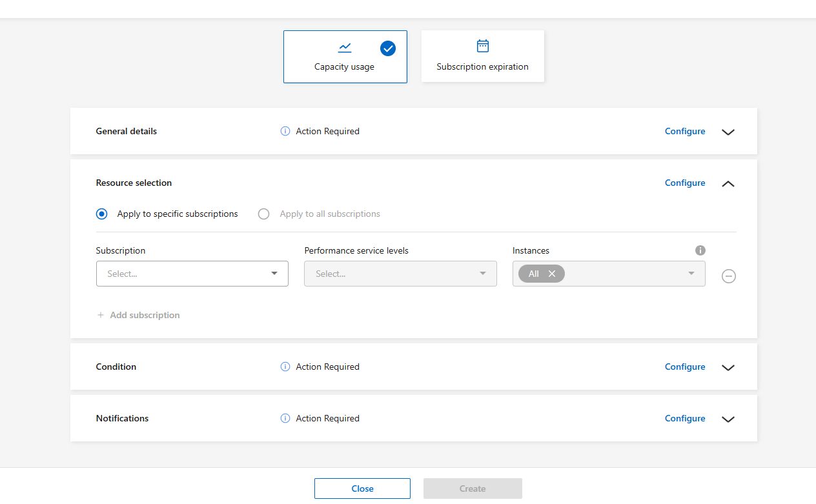Click info icon in Condition row
Viewport: 816px width, 504px height.
pos(285,367)
